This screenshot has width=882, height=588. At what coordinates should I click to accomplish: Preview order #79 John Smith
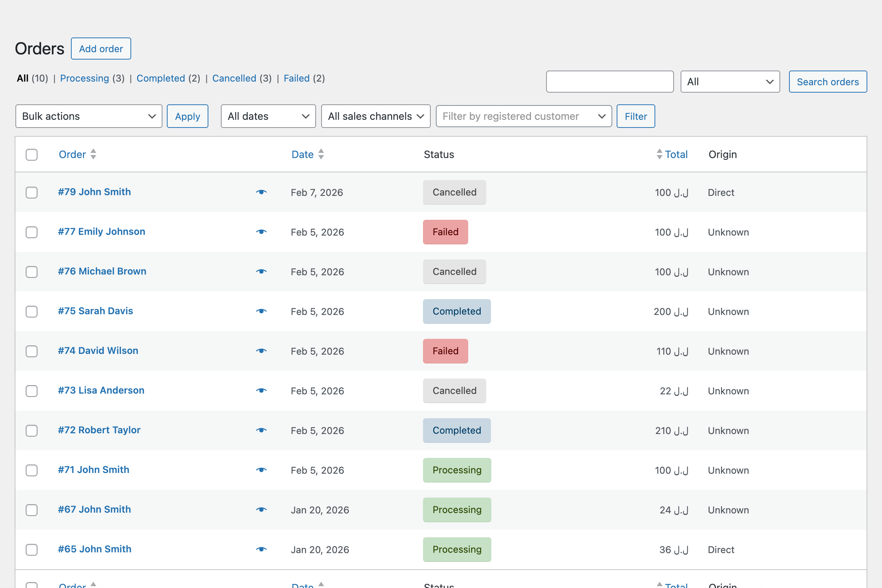coord(261,192)
